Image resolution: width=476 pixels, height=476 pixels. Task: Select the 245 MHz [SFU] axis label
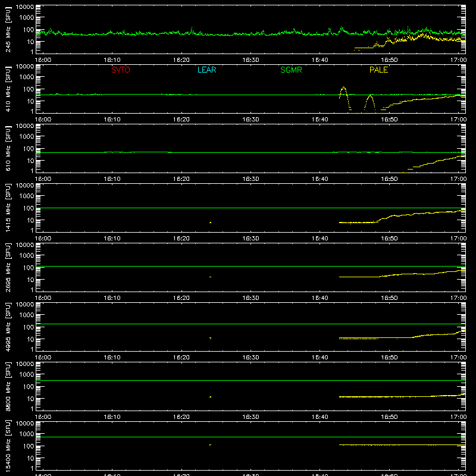click(8, 30)
